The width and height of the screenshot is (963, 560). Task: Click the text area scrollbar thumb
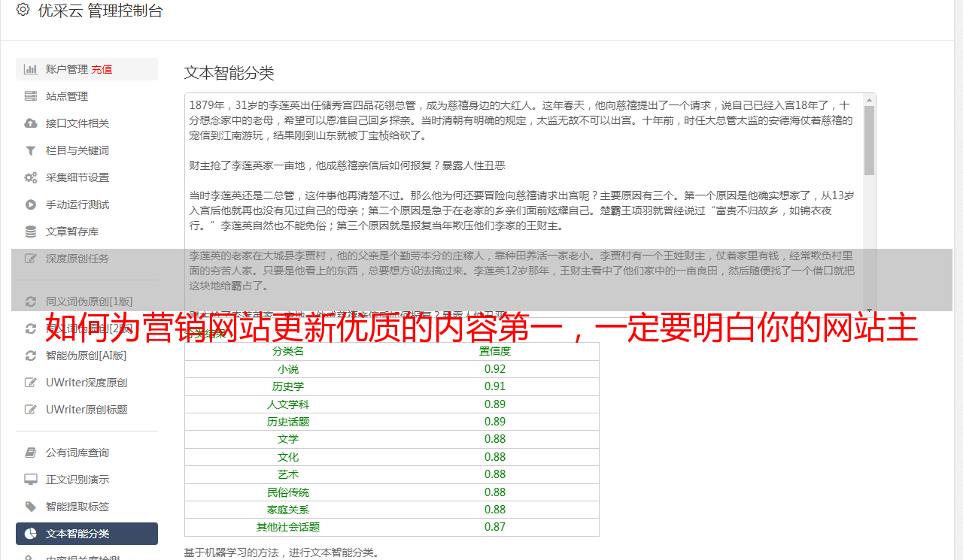point(869,141)
